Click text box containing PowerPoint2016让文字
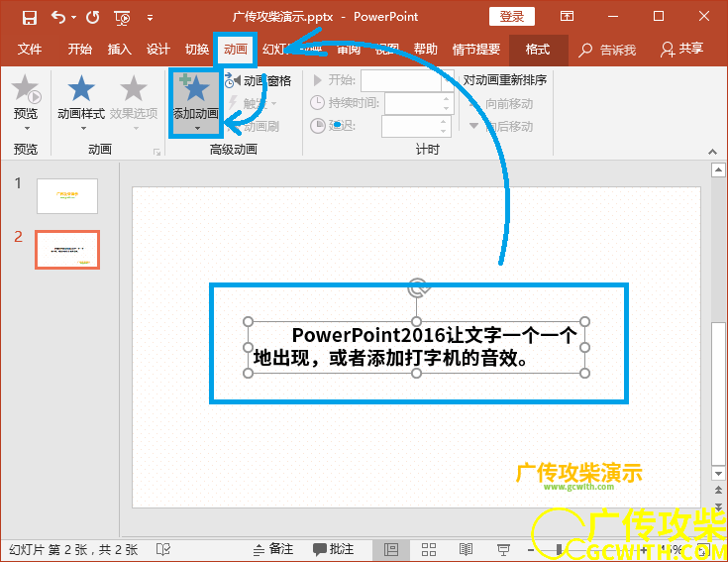This screenshot has width=728, height=562. coord(416,347)
